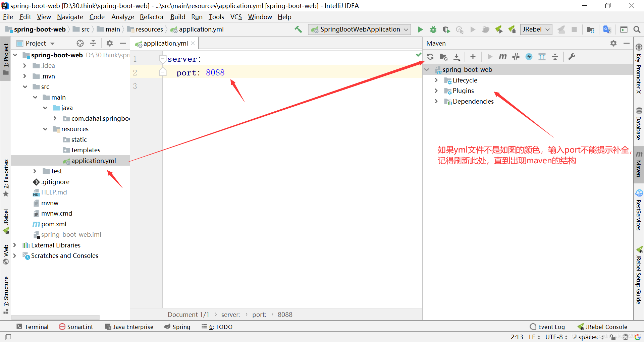The width and height of the screenshot is (644, 342).
Task: Click the LF line separator widget
Action: 535,337
